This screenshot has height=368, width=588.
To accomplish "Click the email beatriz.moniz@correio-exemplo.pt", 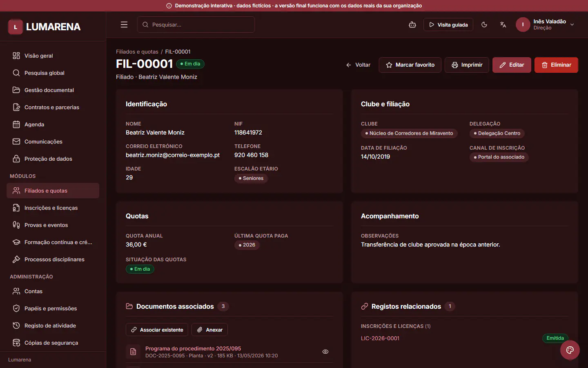I will click(x=173, y=155).
